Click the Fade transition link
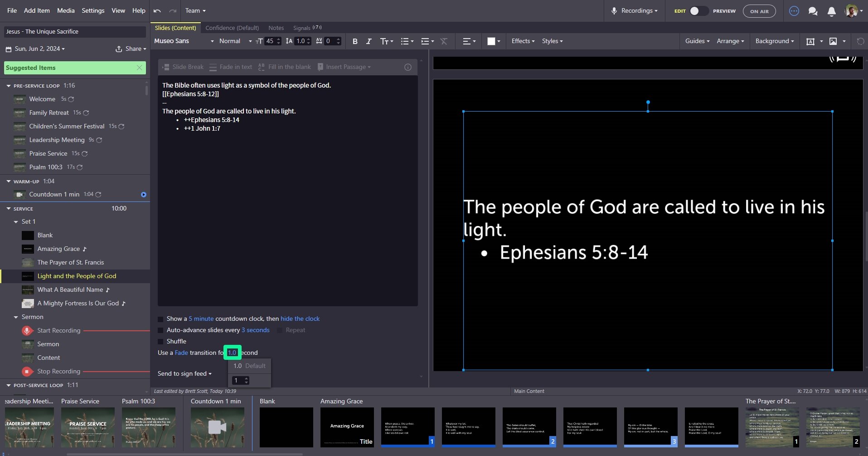 tap(181, 353)
